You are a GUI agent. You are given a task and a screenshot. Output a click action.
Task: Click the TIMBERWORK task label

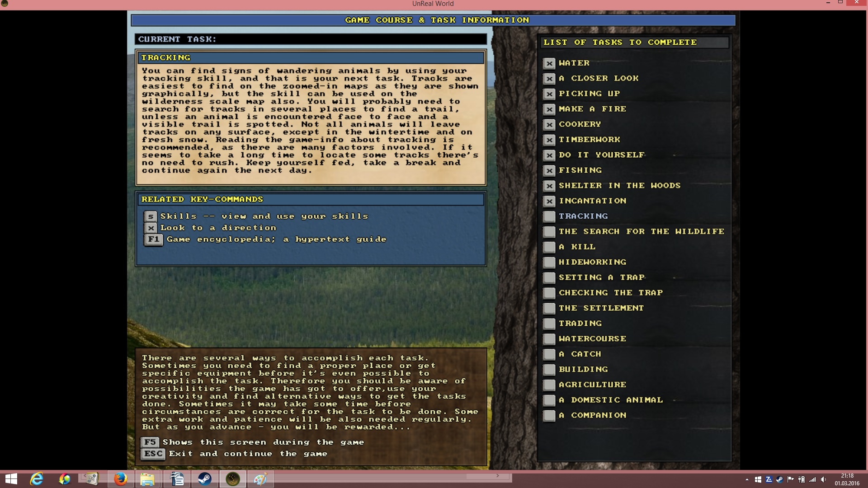(x=589, y=140)
